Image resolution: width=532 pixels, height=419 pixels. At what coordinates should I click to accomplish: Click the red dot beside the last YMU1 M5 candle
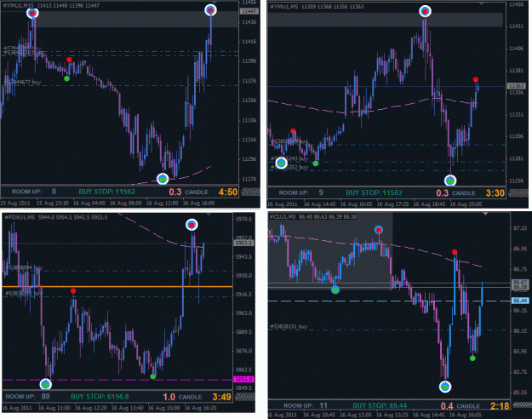point(476,80)
